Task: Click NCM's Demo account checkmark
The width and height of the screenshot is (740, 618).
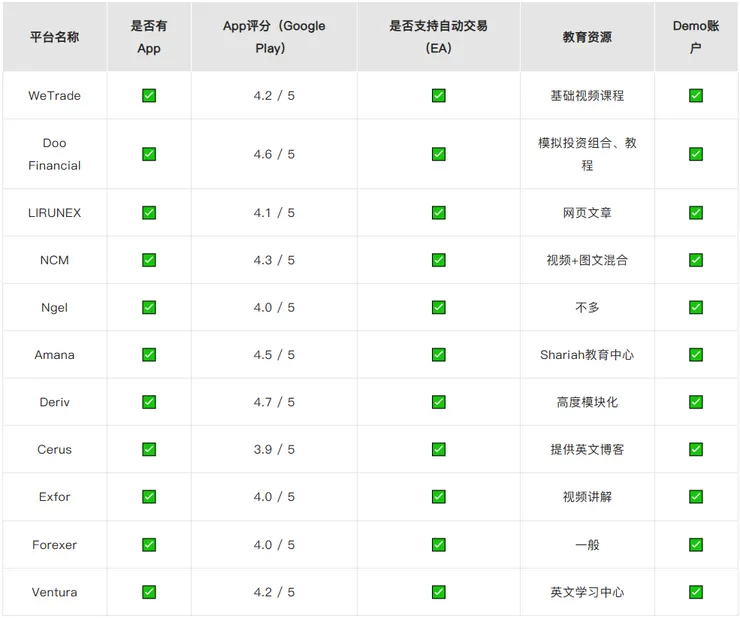Action: pos(696,260)
